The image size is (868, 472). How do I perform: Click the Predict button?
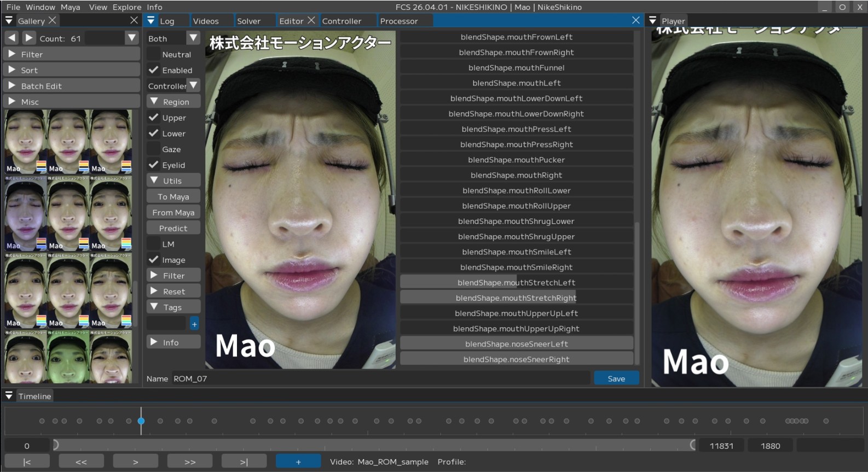[173, 228]
